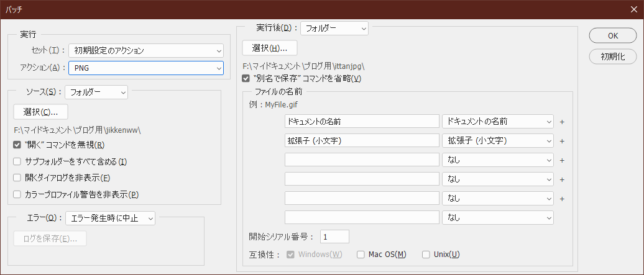Click the fourth empty file name field
This screenshot has width=644, height=275.
(x=362, y=179)
